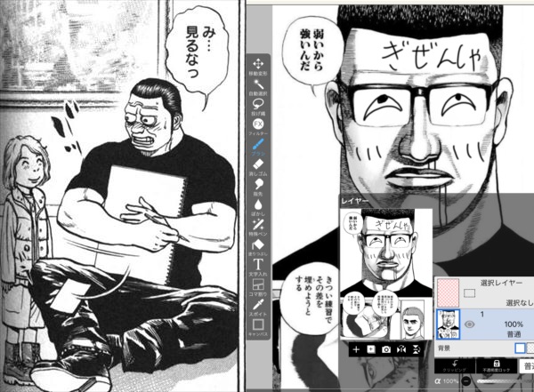
Task: Select the Text tool (文字入れ)
Action: point(258,268)
